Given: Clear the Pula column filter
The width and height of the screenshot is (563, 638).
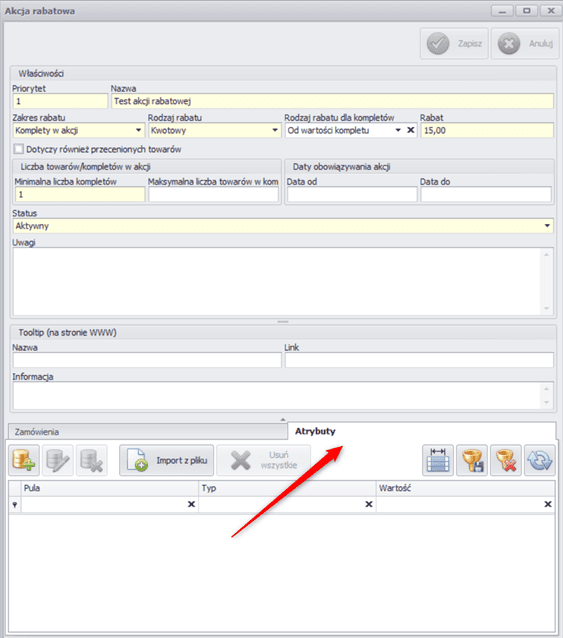Looking at the screenshot, I should tap(191, 504).
